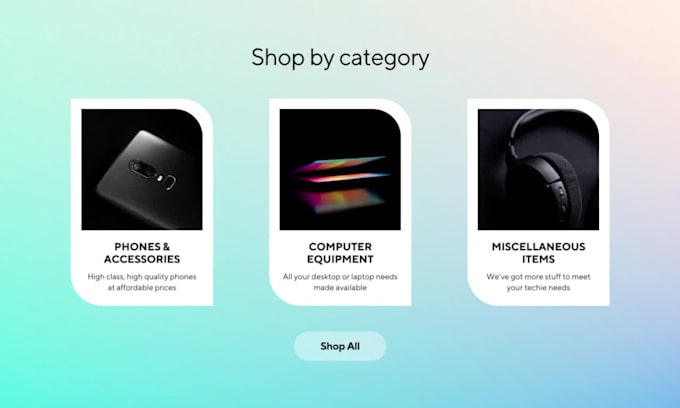This screenshot has width=680, height=408.
Task: Click the 'All your desktop or laptop needs' description
Action: (340, 282)
